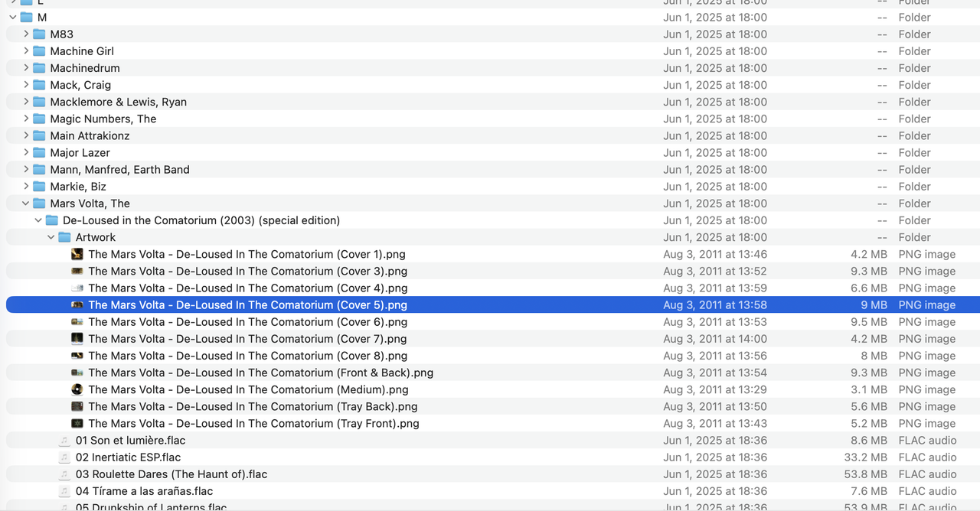Select 01 Son et lumière.flac file name
Viewport: 980px width, 511px height.
(130, 440)
